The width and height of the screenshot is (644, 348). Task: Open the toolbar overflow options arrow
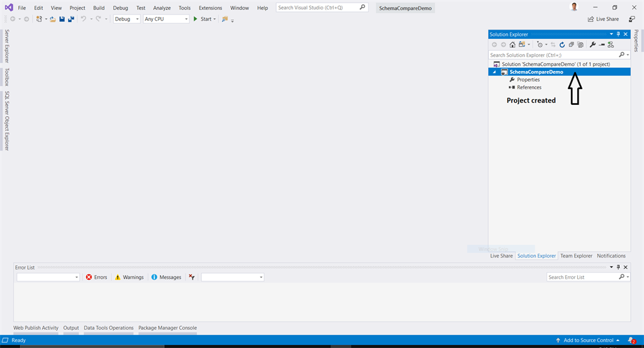tap(233, 21)
